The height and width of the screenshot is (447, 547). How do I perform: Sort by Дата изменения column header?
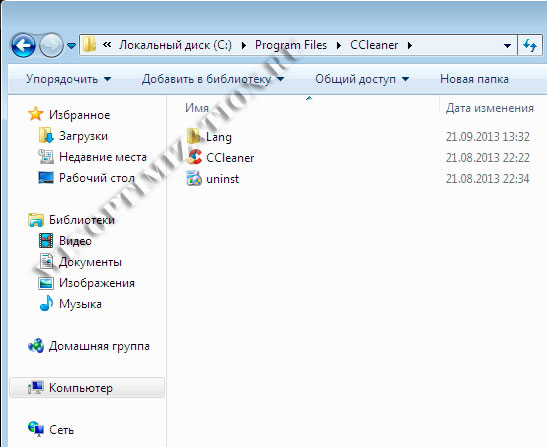coord(490,108)
